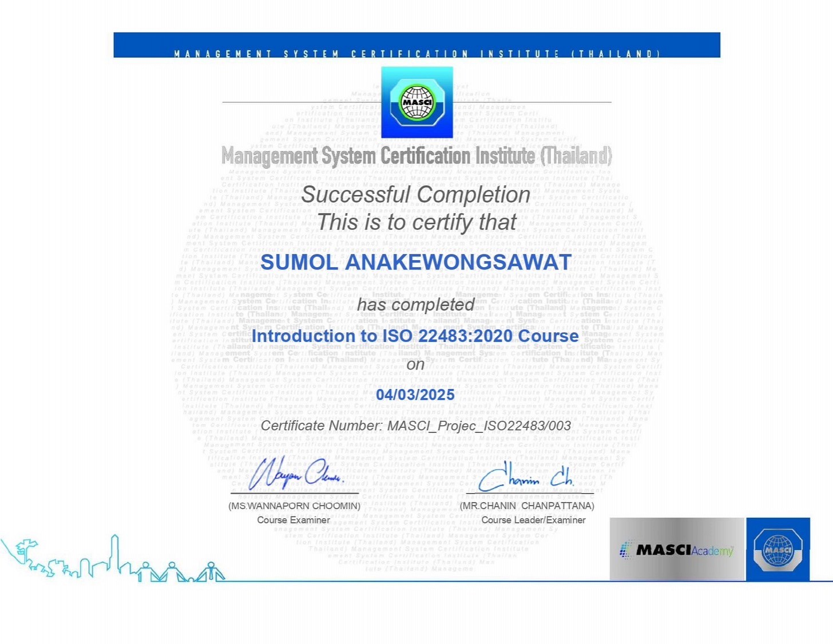
Task: Click the 'Management System Certification Institute (Thailand)' heading
Action: point(416,156)
